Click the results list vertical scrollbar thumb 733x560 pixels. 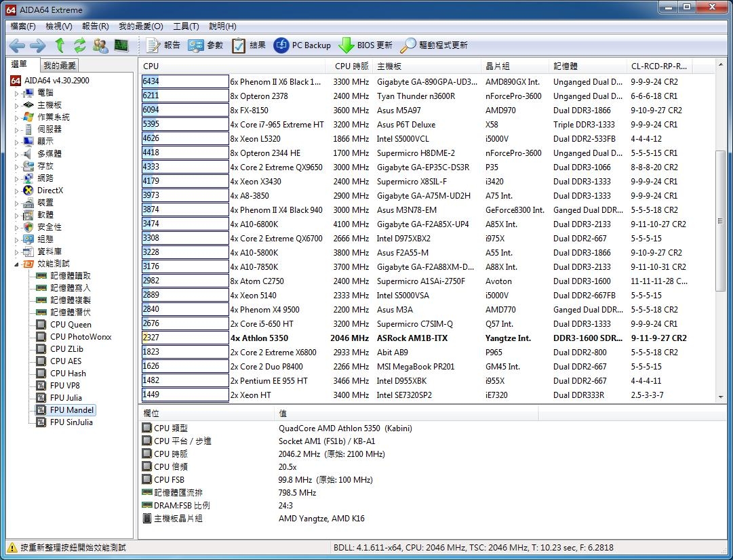pyautogui.click(x=720, y=221)
